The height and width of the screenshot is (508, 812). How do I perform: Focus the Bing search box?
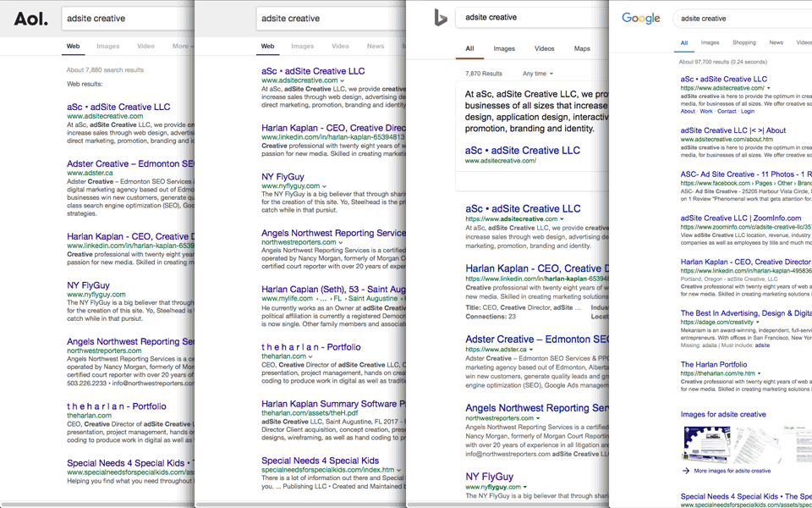(x=532, y=17)
